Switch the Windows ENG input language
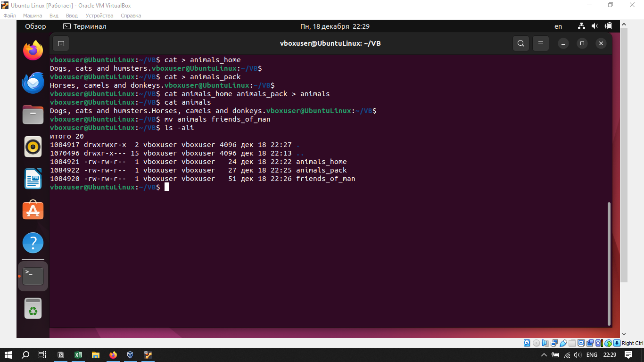Image resolution: width=644 pixels, height=362 pixels. [592, 355]
